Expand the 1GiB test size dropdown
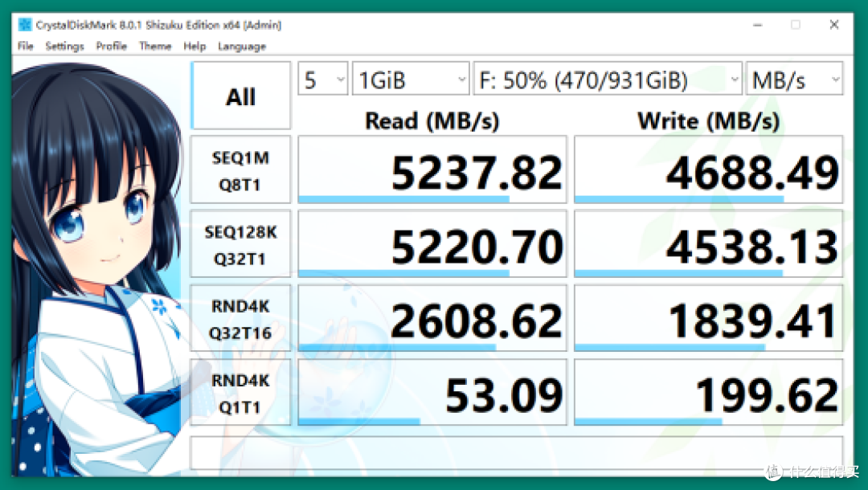Viewport: 868px width, 490px height. 411,79
